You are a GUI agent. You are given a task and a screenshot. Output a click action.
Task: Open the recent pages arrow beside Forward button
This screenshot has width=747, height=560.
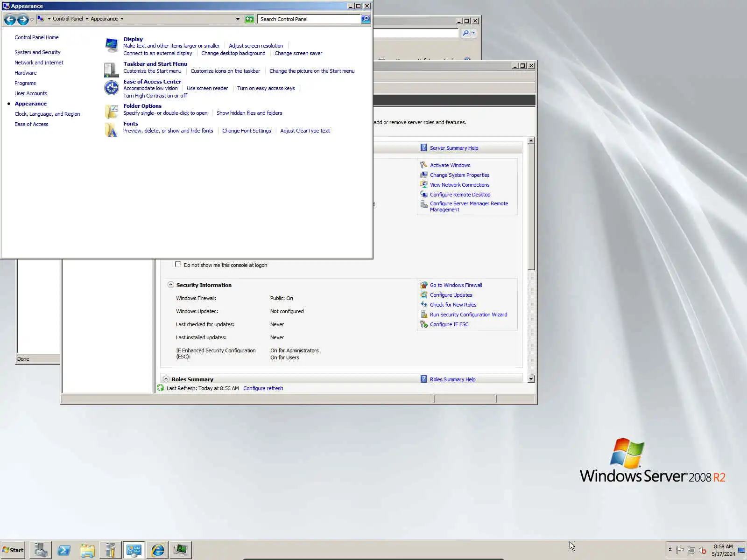pos(32,20)
